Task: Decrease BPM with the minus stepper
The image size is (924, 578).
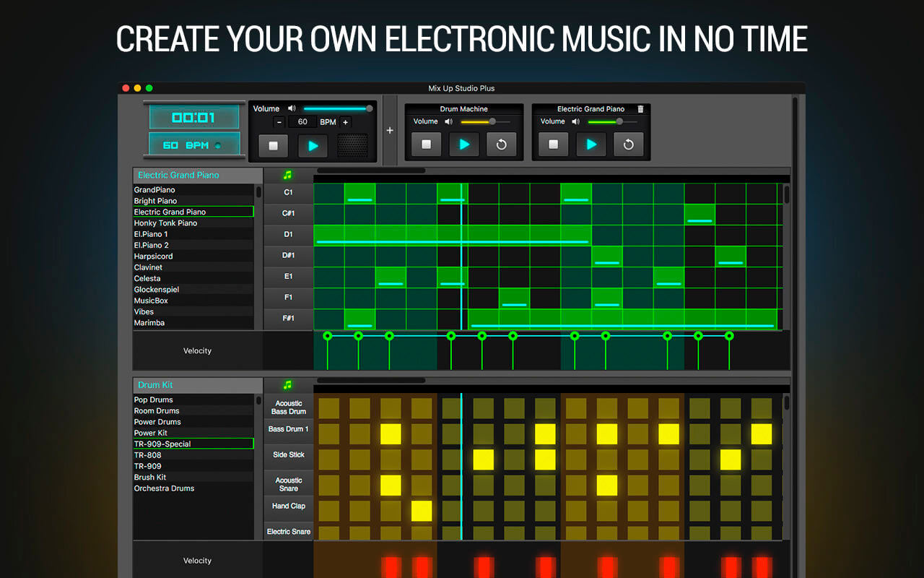Action: (x=279, y=122)
